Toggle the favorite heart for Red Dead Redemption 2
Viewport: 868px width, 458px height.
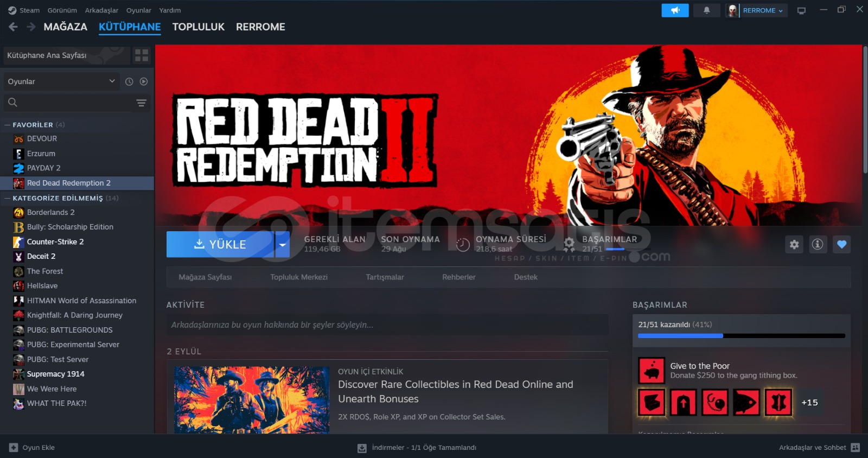[x=841, y=244]
